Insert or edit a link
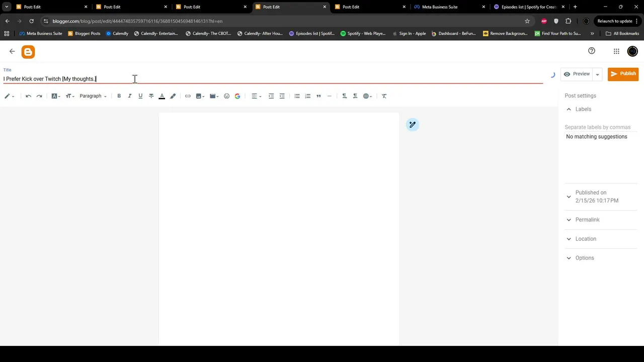 188,96
